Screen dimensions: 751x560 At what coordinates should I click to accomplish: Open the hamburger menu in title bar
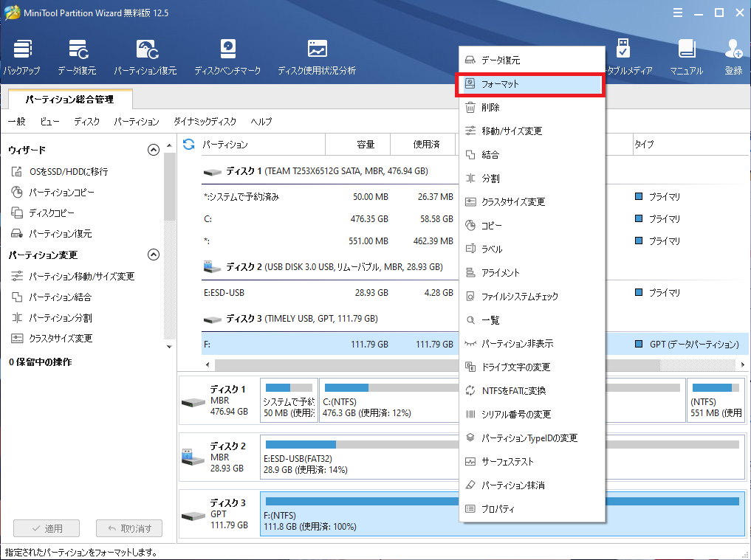pos(678,13)
